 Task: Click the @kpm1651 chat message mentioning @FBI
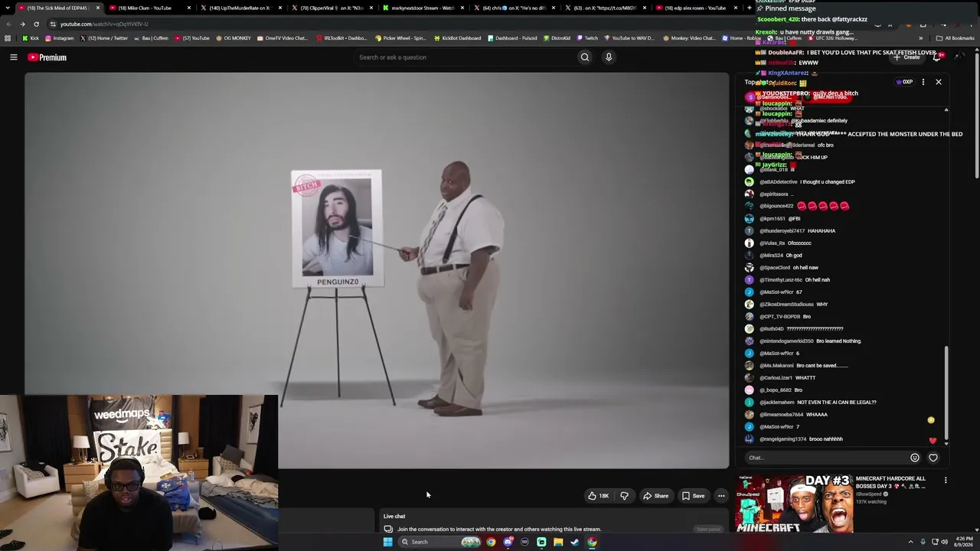779,219
